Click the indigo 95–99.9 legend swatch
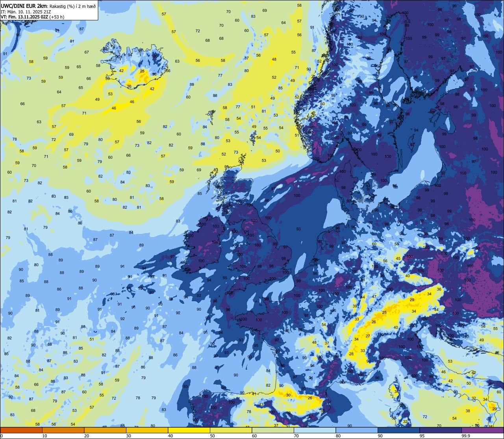This screenshot has width=504, height=439. (441, 430)
